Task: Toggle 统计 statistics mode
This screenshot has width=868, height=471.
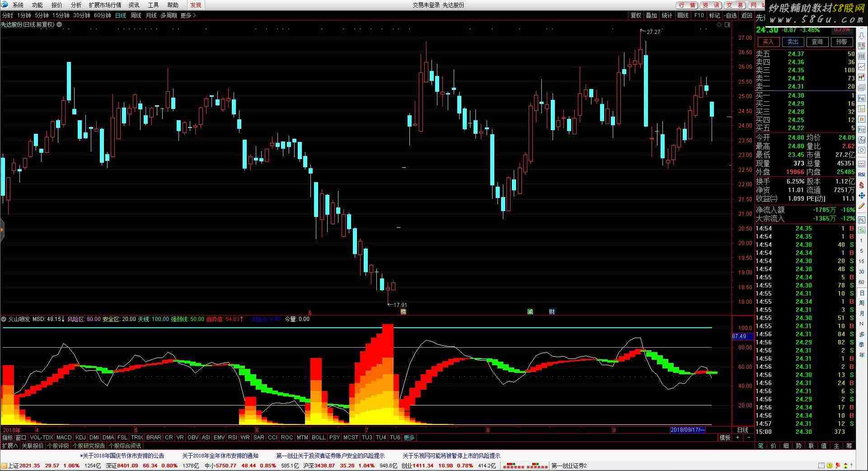Action: (667, 15)
